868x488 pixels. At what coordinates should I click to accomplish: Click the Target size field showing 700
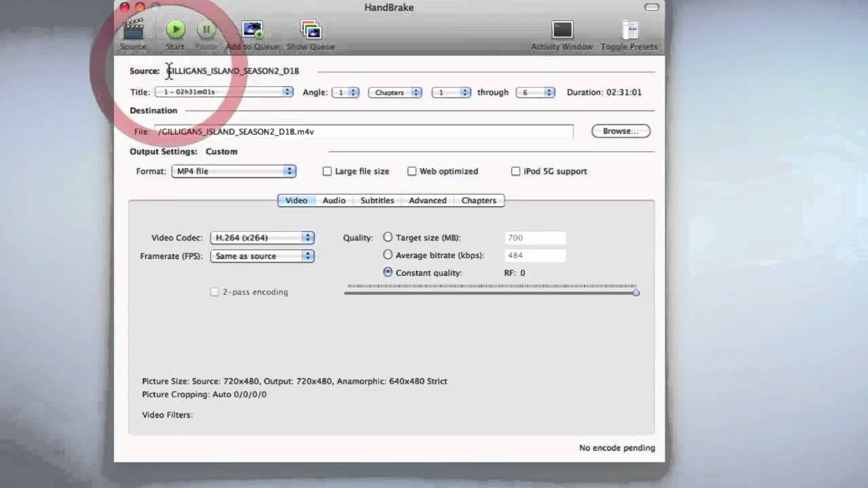[x=536, y=238]
